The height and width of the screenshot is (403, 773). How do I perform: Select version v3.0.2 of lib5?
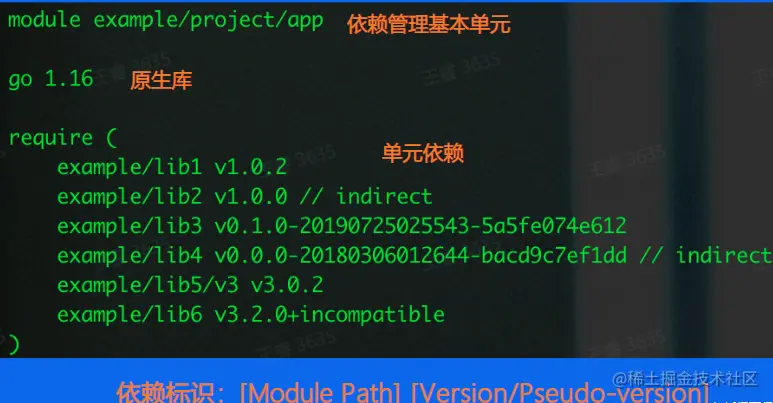[287, 285]
